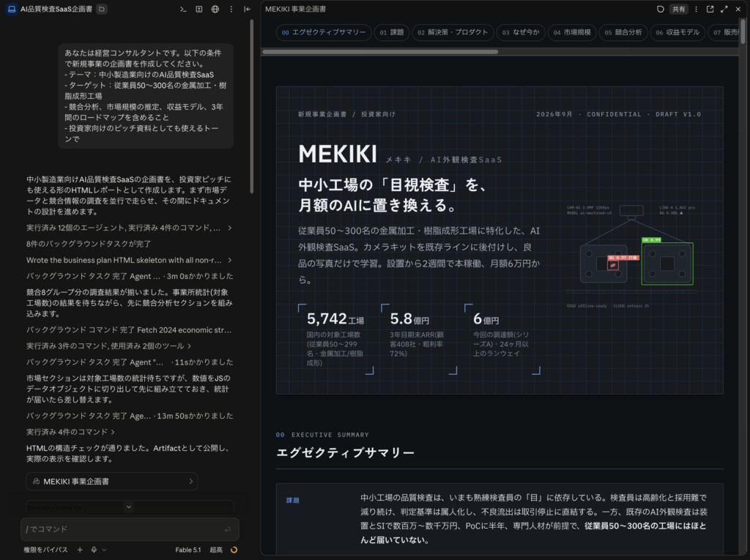Open the terminal panel icon

tap(182, 9)
